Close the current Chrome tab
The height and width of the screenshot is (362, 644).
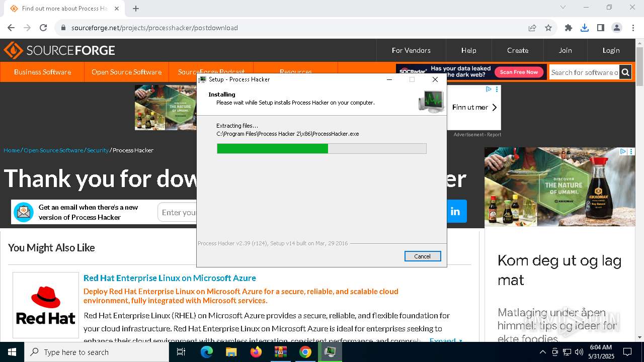point(117,9)
